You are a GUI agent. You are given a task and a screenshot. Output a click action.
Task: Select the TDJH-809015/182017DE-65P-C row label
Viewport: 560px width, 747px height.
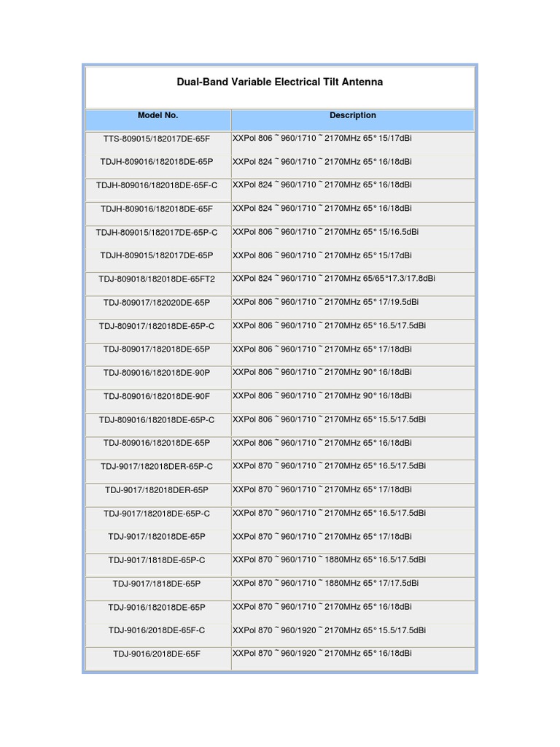157,232
